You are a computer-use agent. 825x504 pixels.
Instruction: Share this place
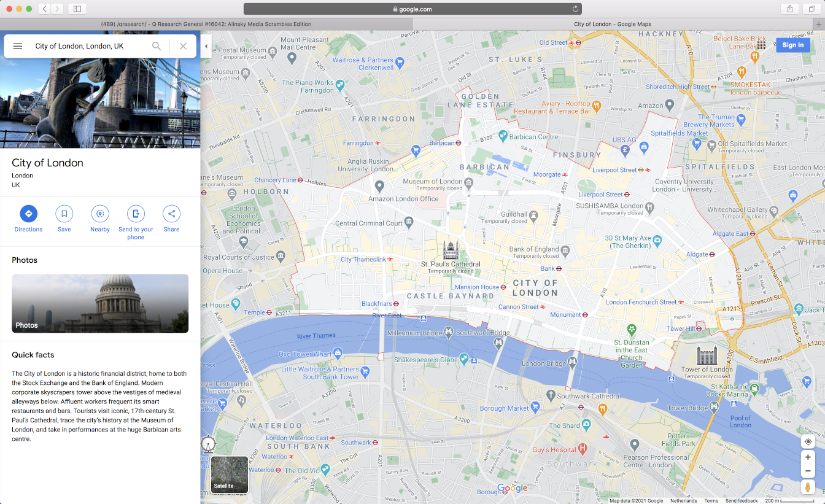[171, 219]
